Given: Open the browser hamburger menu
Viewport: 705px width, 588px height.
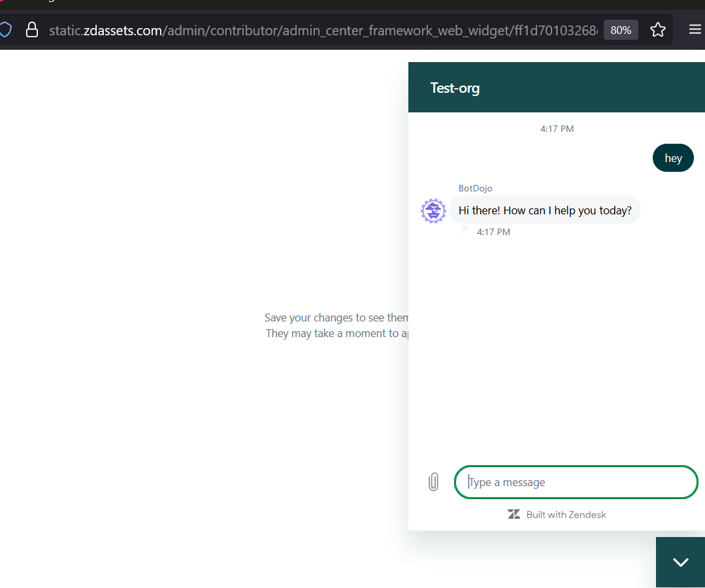Looking at the screenshot, I should coord(695,29).
